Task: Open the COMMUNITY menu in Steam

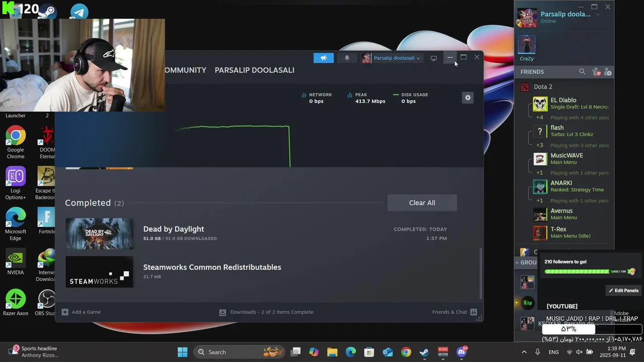Action: [185, 70]
